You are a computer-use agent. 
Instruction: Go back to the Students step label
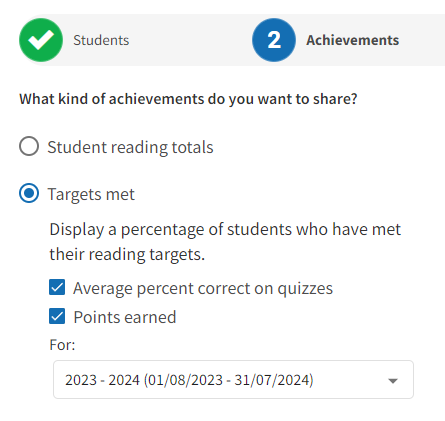pyautogui.click(x=101, y=40)
